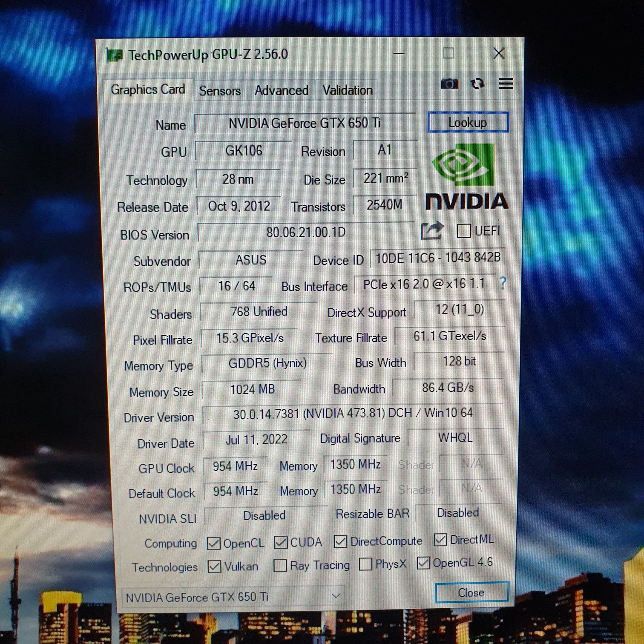
Task: Click the Texture Fillrate value 61.1 GTexel/s
Action: pos(450,336)
